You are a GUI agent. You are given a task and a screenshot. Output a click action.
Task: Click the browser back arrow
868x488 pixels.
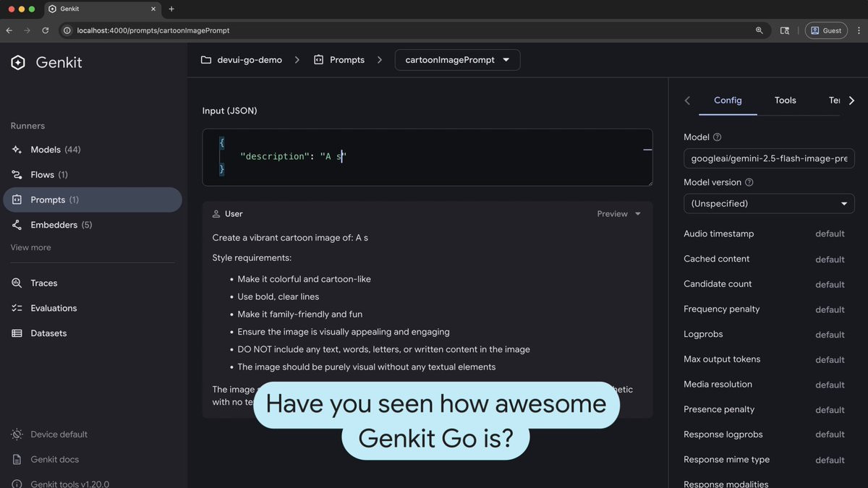click(9, 30)
